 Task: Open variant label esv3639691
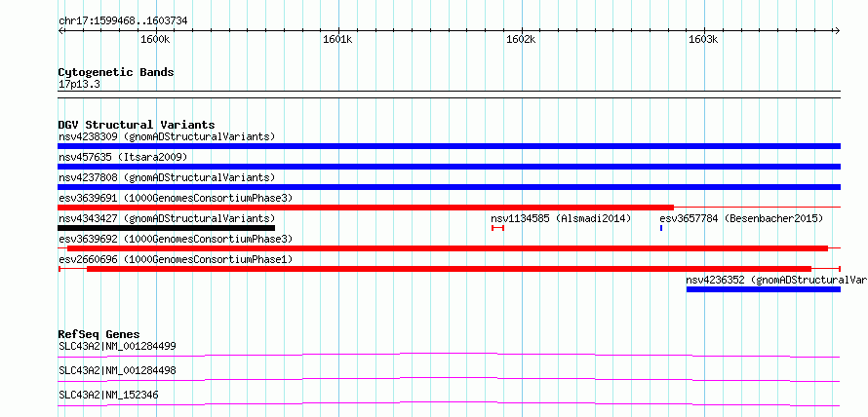[176, 198]
